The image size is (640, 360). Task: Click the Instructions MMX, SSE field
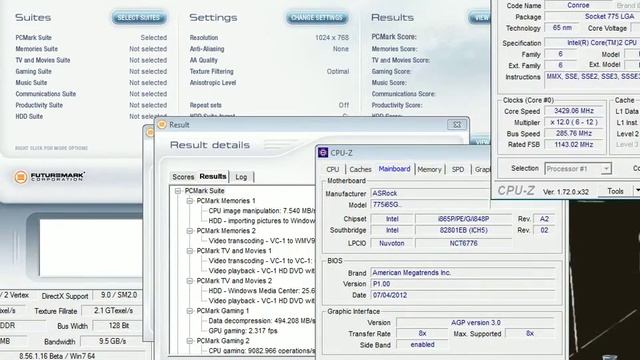[x=593, y=80]
